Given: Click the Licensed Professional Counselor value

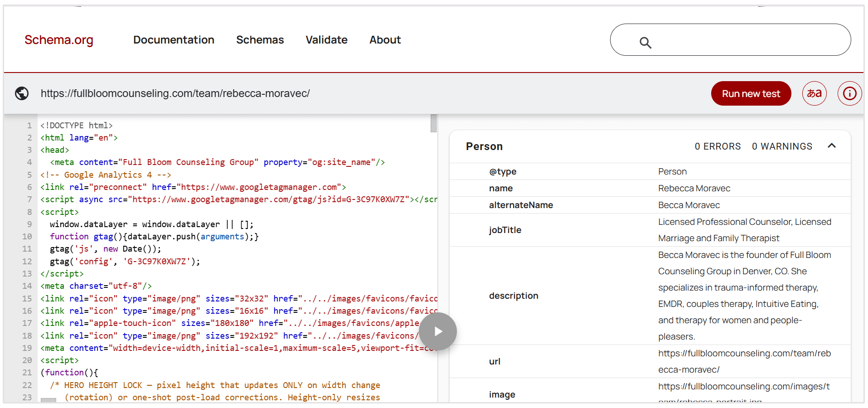Looking at the screenshot, I should tap(745, 230).
